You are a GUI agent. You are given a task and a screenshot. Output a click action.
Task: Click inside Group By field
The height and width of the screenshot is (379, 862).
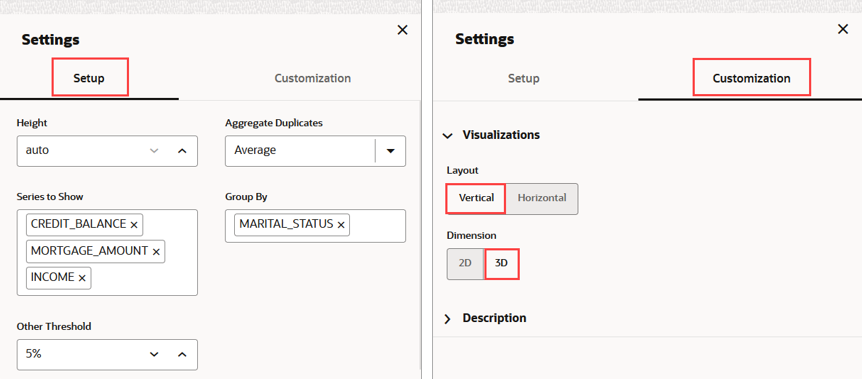[315, 226]
